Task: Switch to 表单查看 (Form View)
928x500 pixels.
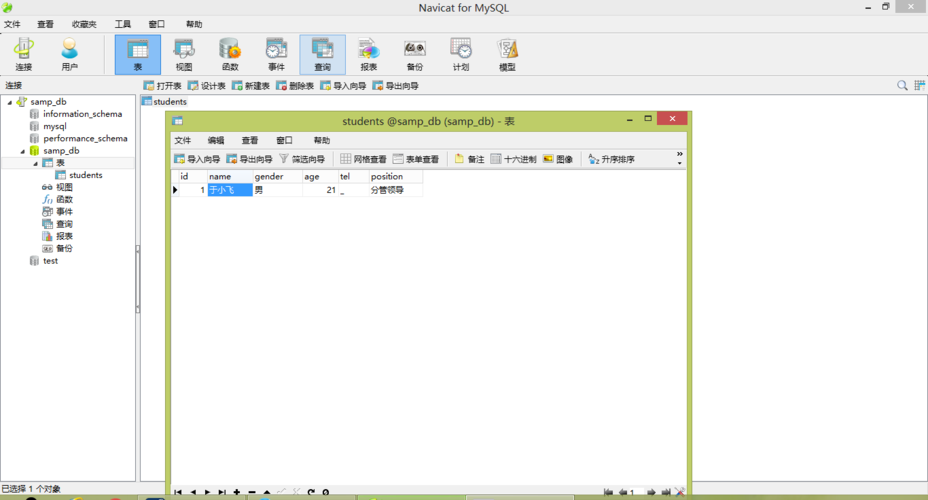Action: pos(415,159)
